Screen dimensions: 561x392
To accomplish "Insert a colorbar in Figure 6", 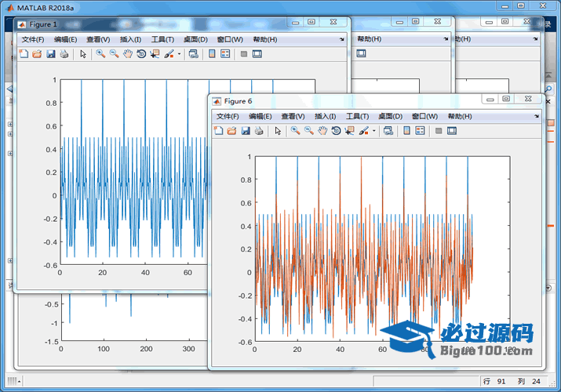I will click(406, 131).
